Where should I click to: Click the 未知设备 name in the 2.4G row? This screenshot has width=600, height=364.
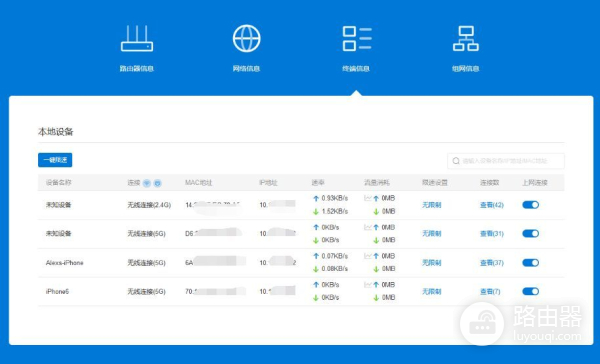coord(59,205)
